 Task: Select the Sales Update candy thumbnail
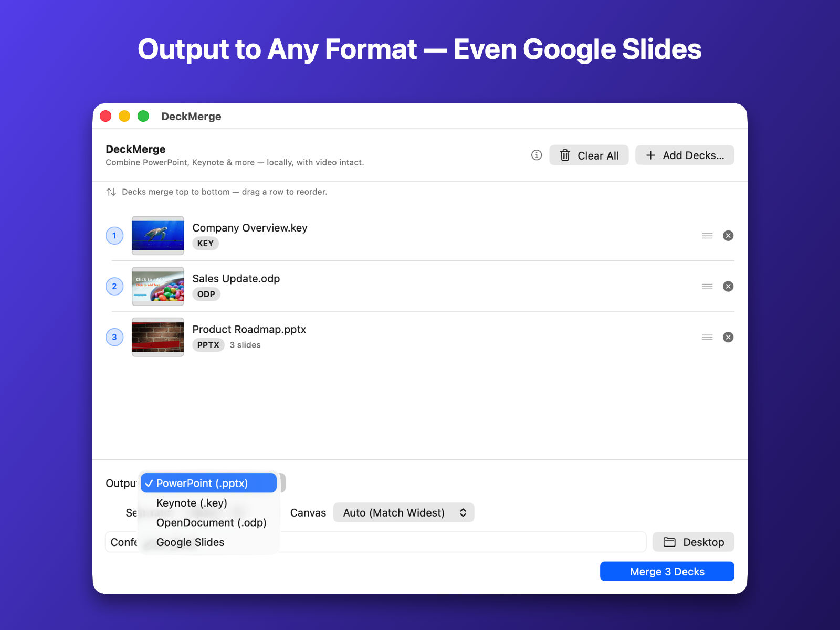157,286
